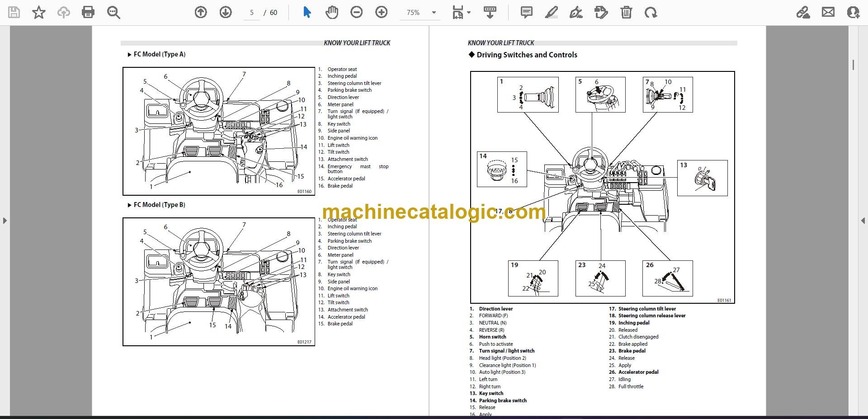The width and height of the screenshot is (868, 419).
Task: Click the direction lever inset numbered 1
Action: click(x=528, y=94)
